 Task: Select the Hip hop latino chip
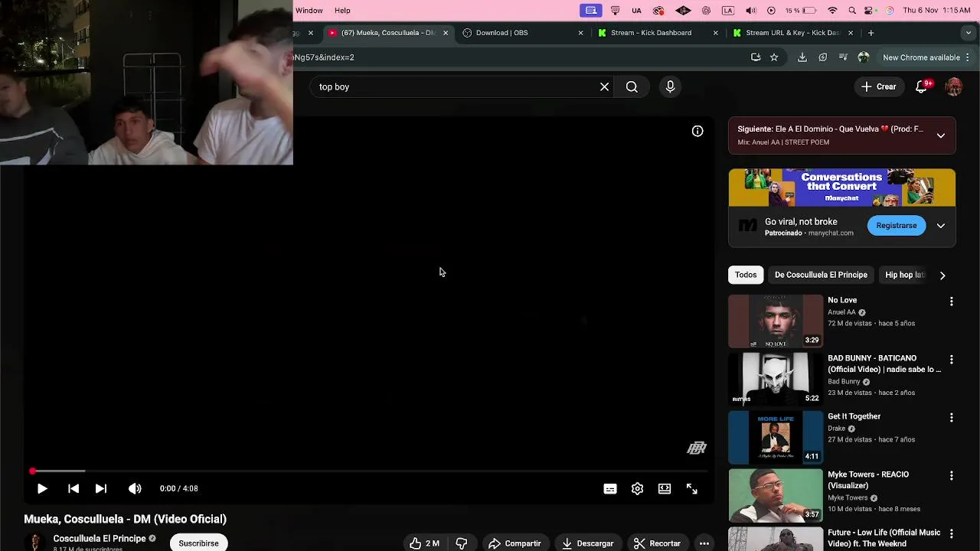[904, 275]
